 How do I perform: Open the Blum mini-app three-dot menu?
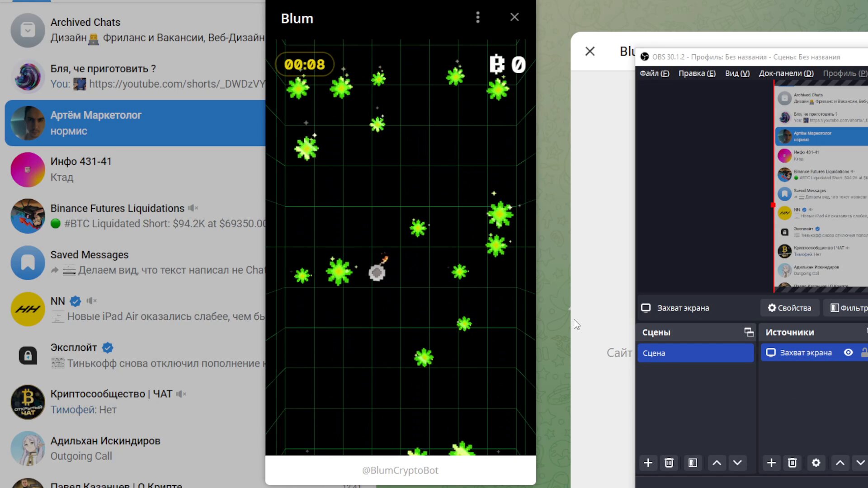click(x=478, y=17)
